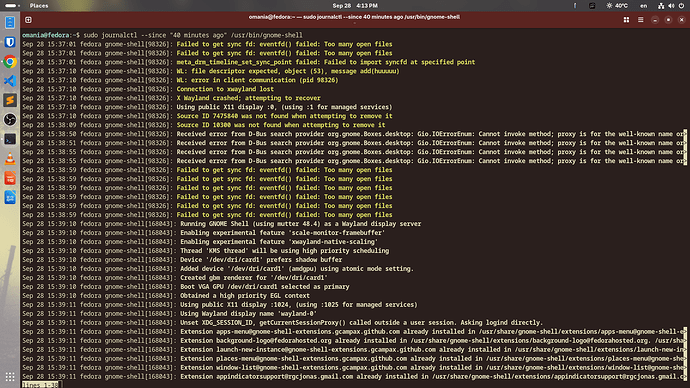690x388 pixels.
Task: Open the blue document app below the orange one
Action: pyautogui.click(x=10, y=197)
